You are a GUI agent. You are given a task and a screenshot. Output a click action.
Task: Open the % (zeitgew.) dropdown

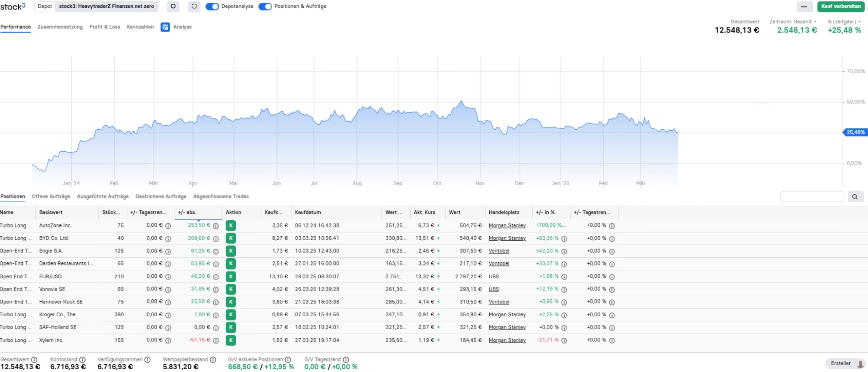click(x=844, y=21)
